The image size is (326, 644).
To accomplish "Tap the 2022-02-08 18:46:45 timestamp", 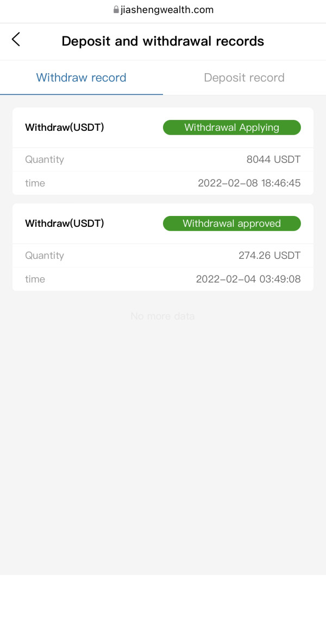I will point(249,183).
